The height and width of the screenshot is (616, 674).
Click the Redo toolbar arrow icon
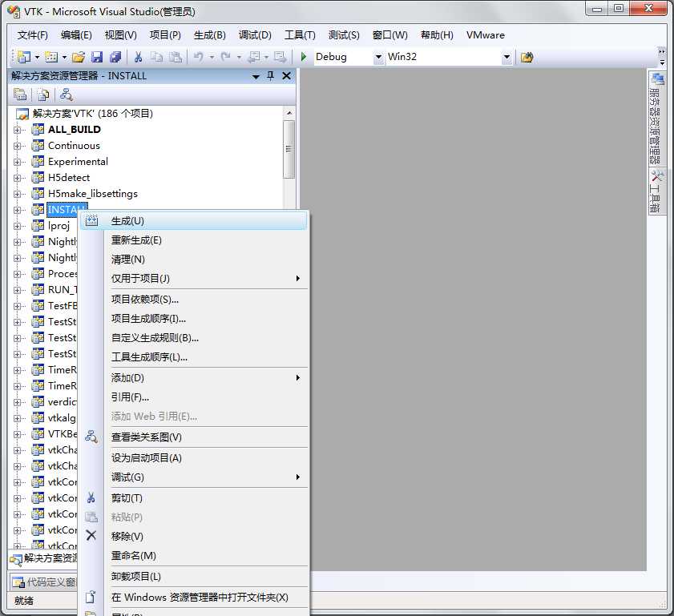point(226,57)
